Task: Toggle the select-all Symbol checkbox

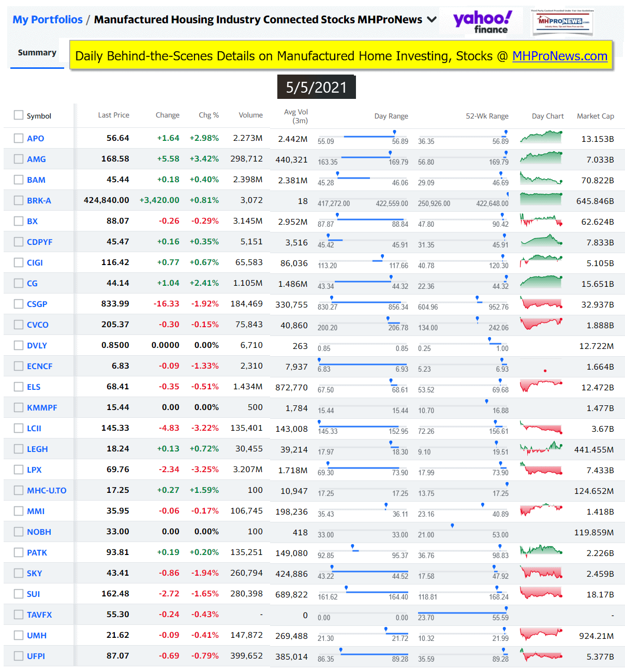Action: pyautogui.click(x=19, y=115)
